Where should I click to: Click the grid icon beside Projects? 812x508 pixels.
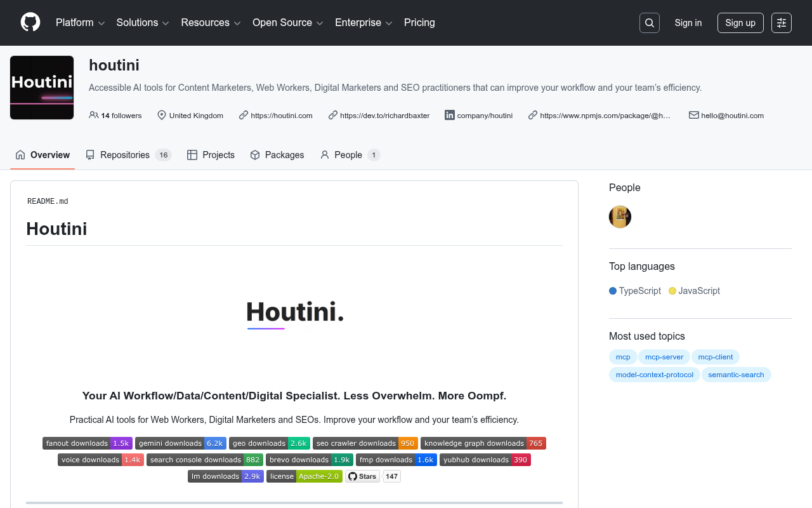click(192, 154)
